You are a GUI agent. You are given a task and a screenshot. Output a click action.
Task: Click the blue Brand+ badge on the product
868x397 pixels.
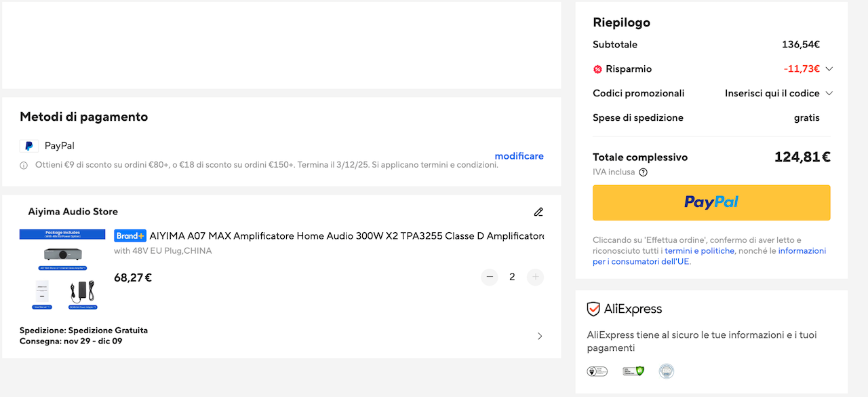tap(130, 235)
